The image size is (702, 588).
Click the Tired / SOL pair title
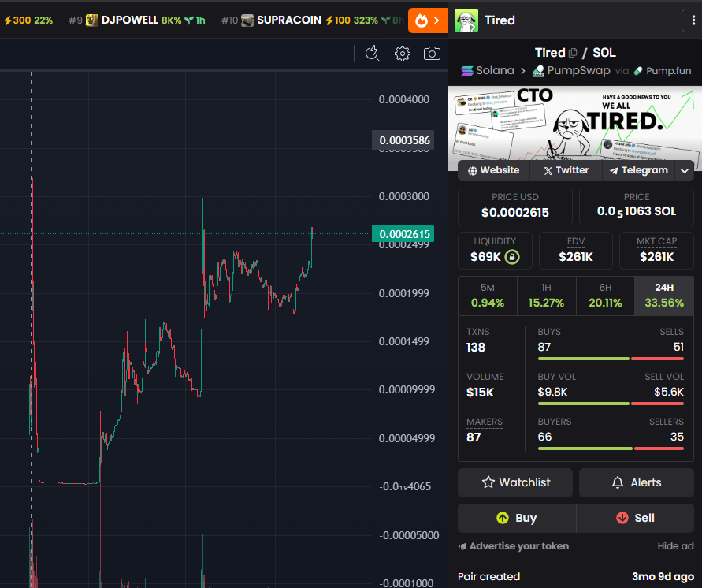[x=575, y=53]
